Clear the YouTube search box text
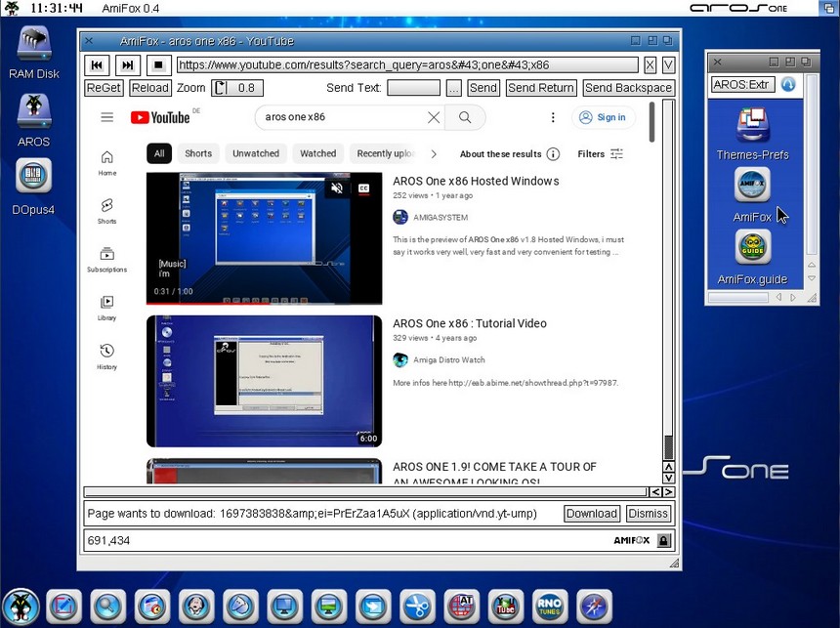Image resolution: width=840 pixels, height=628 pixels. [x=434, y=117]
